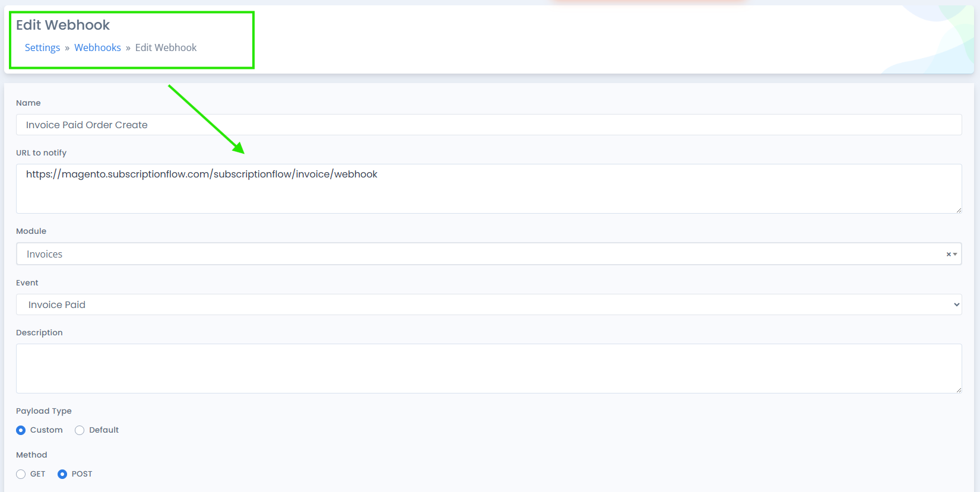
Task: Open the Settings breadcrumb link
Action: tap(42, 47)
